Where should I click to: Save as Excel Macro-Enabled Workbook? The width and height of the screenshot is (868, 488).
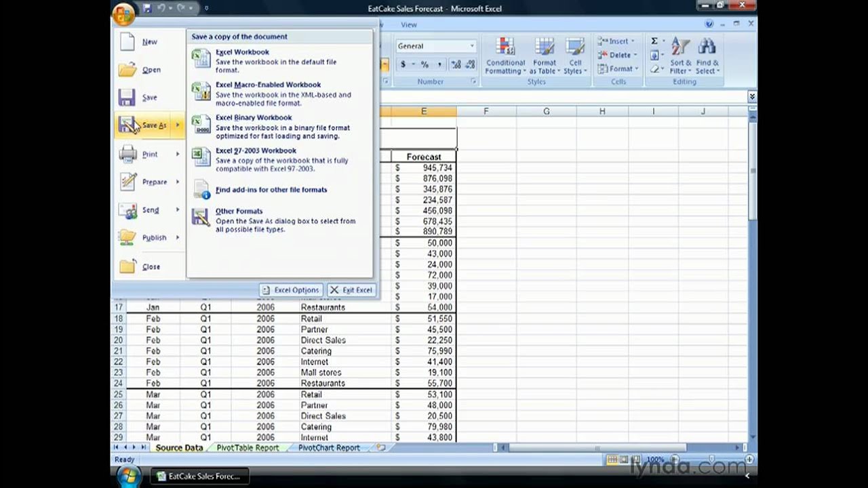[268, 84]
